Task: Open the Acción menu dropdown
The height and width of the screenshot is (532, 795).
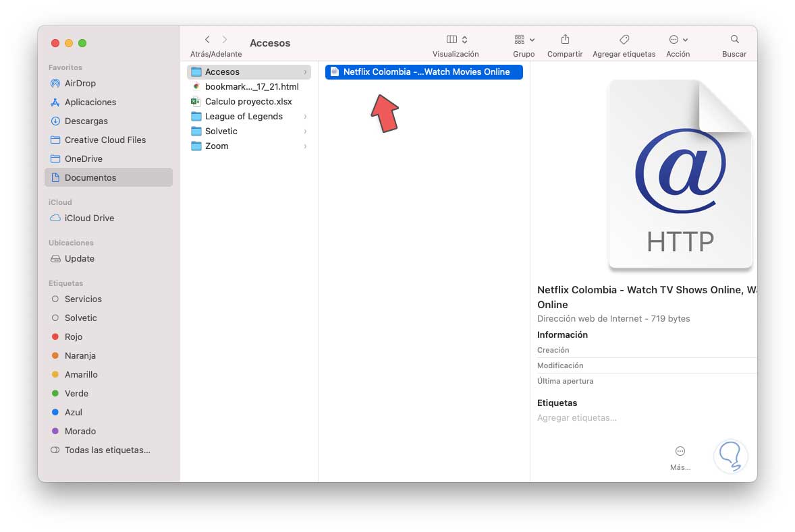Action: click(678, 40)
